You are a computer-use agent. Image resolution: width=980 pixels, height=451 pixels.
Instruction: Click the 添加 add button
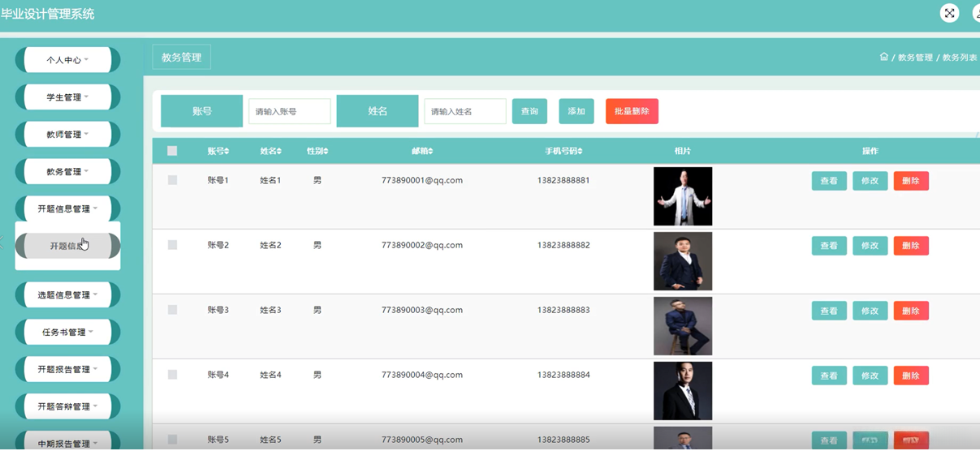[576, 111]
